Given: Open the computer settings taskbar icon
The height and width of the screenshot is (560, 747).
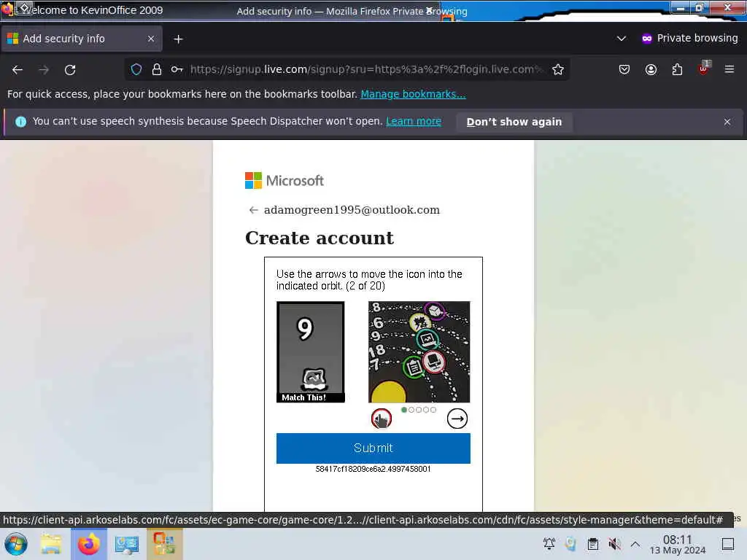Looking at the screenshot, I should pos(127,544).
